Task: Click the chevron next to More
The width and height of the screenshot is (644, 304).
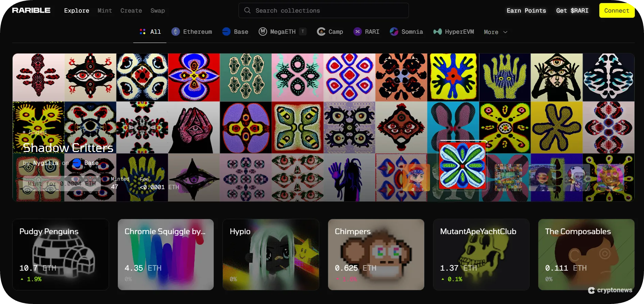Action: [x=505, y=32]
